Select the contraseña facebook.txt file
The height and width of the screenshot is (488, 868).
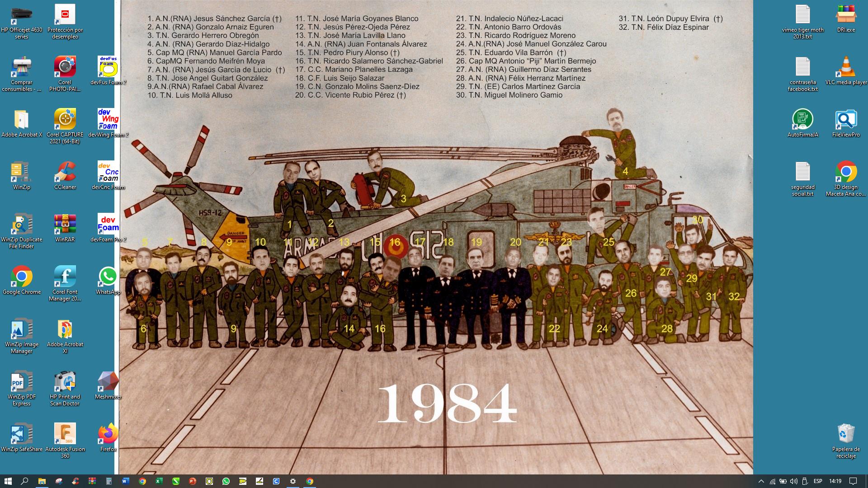(x=802, y=68)
